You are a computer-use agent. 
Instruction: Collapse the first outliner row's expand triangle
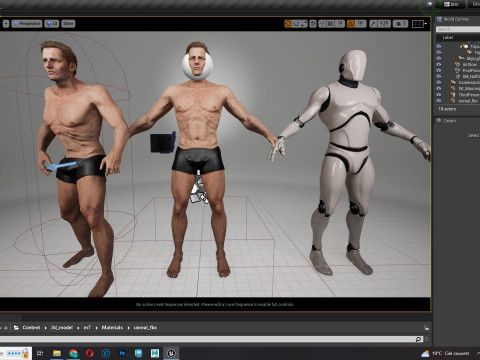point(461,46)
